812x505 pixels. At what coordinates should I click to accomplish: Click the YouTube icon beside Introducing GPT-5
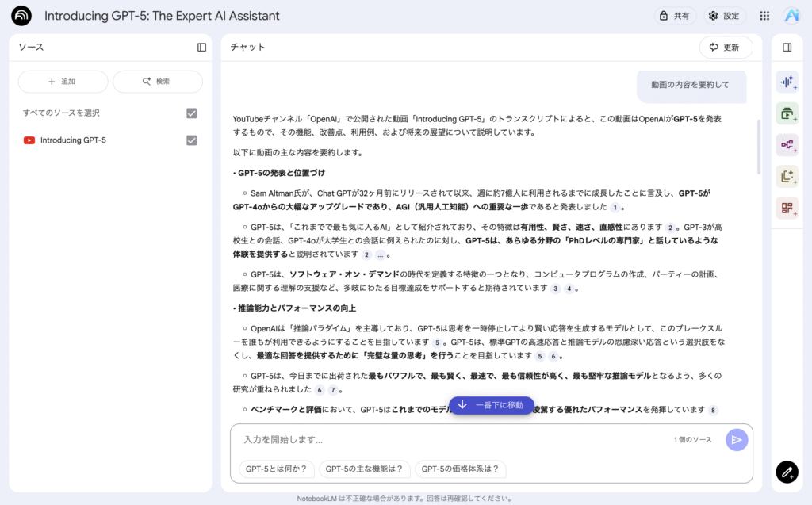29,140
